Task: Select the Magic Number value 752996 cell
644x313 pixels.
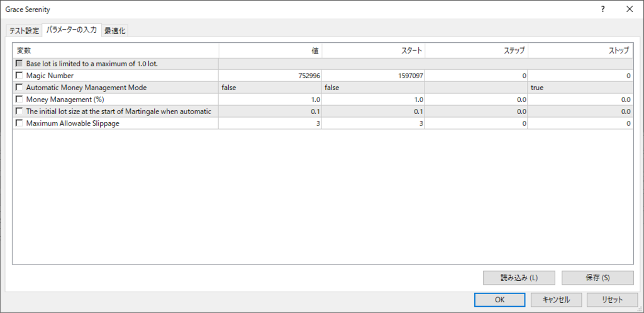Action: click(270, 76)
